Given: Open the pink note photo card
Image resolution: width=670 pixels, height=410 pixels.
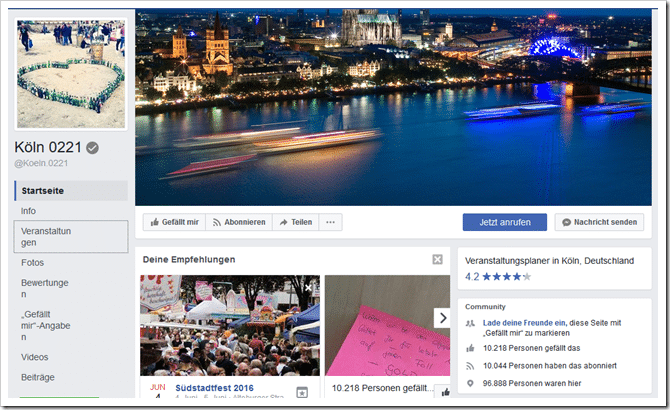Looking at the screenshot, I should 388,325.
